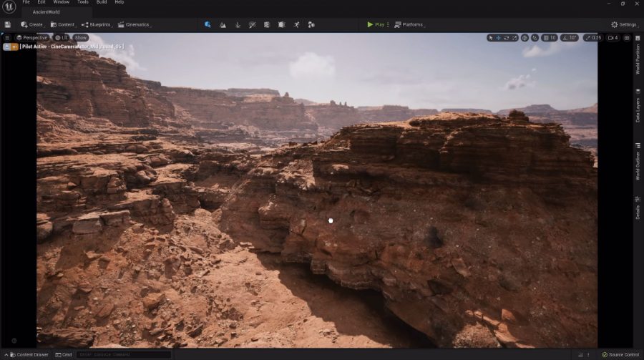Switch to Modeling mode icon
This screenshot has width=644, height=360.
click(x=267, y=24)
